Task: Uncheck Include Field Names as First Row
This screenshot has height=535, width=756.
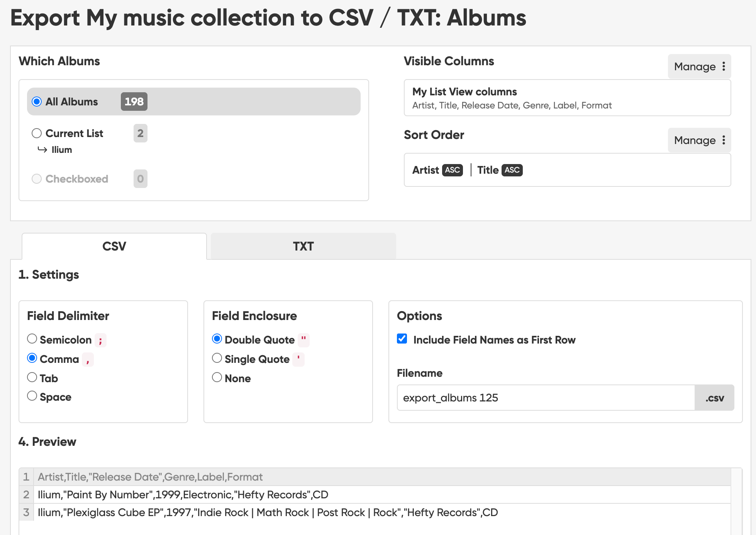Action: (x=402, y=339)
